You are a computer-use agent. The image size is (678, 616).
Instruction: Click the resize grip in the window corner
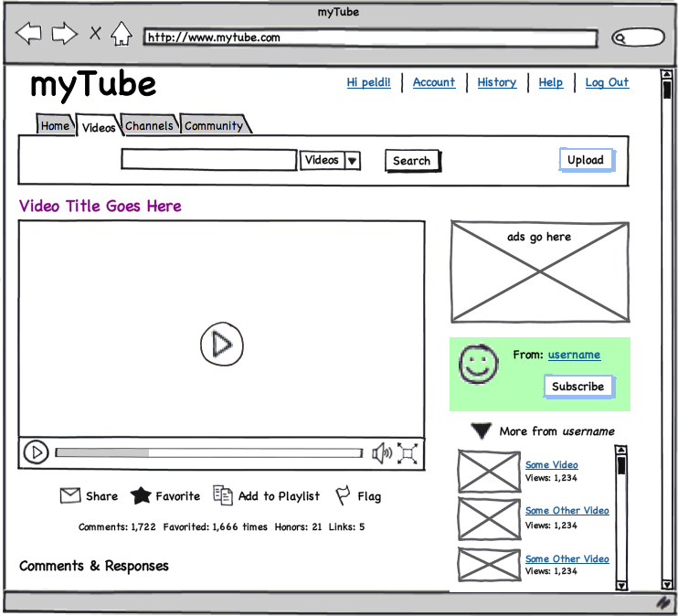[663, 602]
